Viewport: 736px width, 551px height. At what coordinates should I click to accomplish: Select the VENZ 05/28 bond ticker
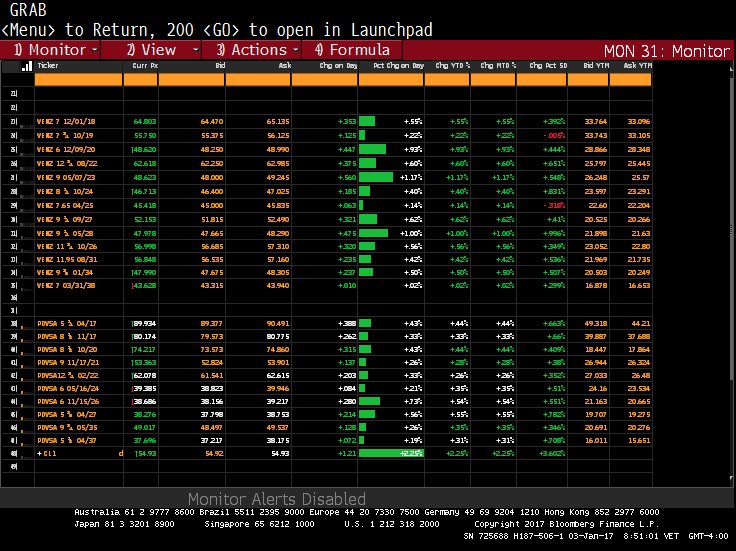(65, 234)
